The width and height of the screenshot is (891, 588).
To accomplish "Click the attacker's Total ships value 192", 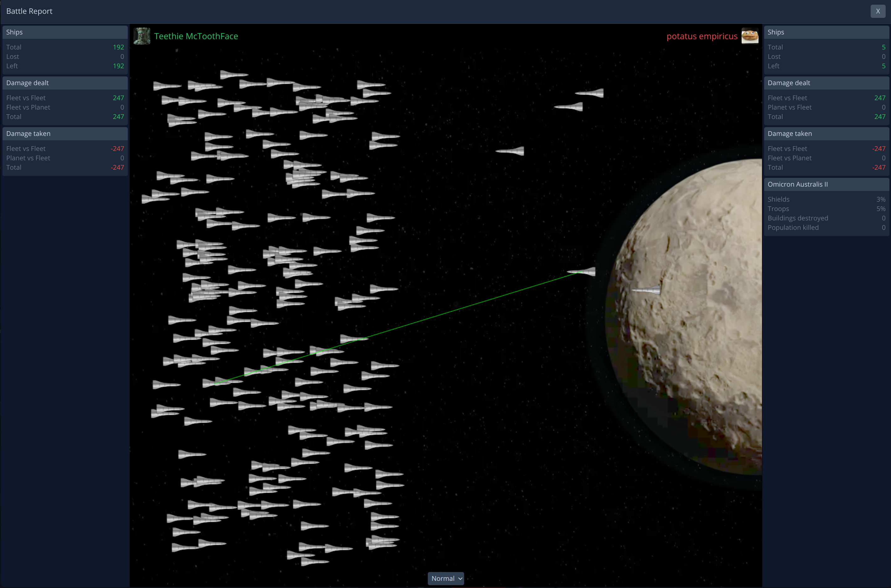I will (x=118, y=47).
